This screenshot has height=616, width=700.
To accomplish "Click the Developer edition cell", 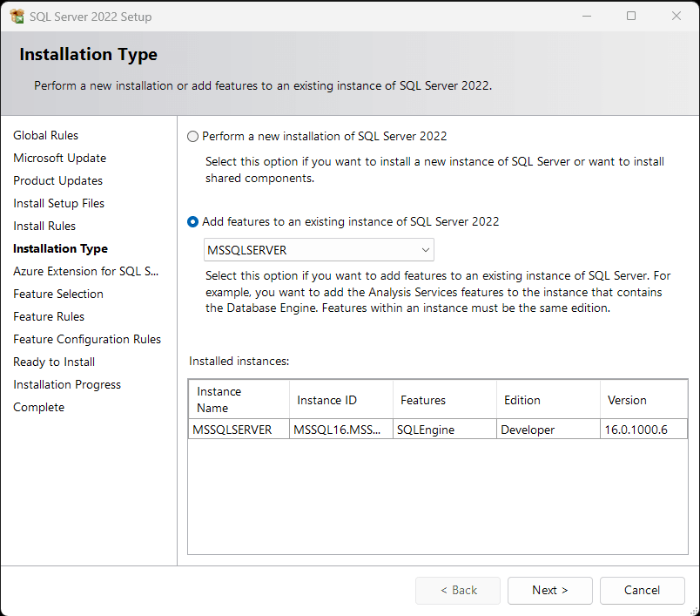I will (x=549, y=430).
